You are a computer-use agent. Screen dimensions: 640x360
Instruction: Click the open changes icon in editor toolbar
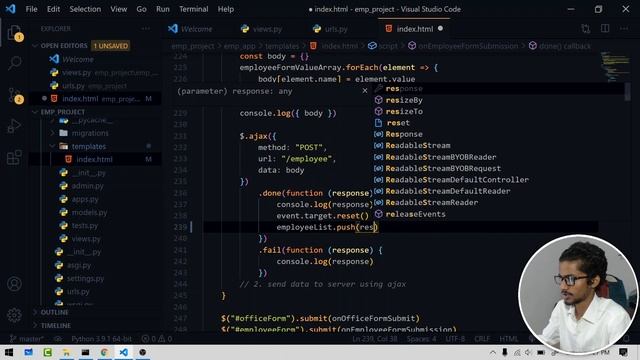pyautogui.click(x=586, y=29)
